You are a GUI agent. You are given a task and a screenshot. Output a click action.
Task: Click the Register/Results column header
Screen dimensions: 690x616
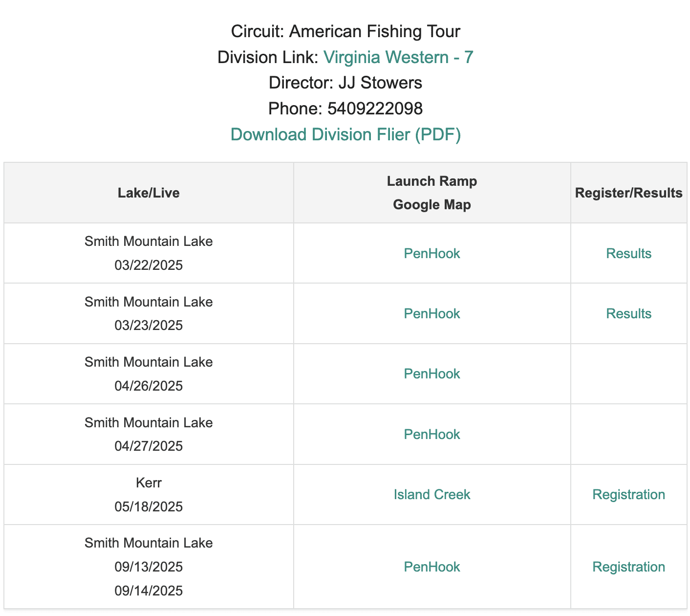coord(628,193)
